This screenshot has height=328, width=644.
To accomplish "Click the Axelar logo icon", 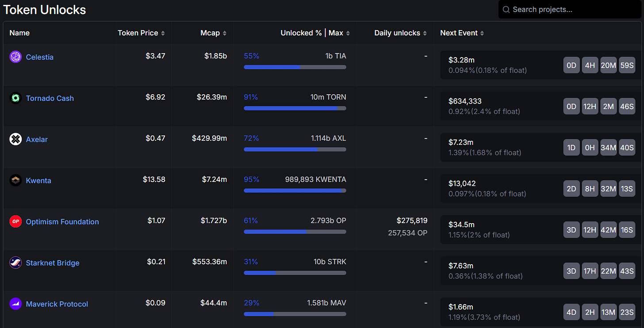I will 15,139.
